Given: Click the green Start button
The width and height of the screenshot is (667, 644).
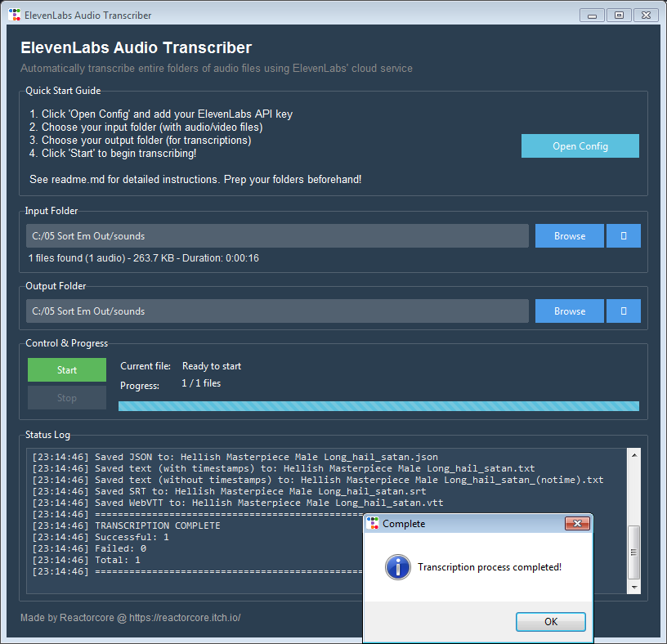Looking at the screenshot, I should point(67,369).
